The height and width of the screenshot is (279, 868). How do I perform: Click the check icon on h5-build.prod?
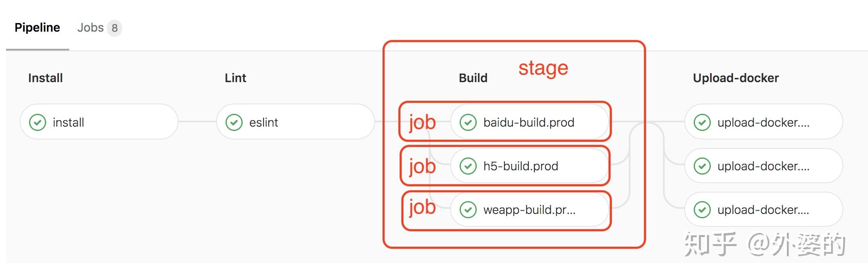[469, 166]
